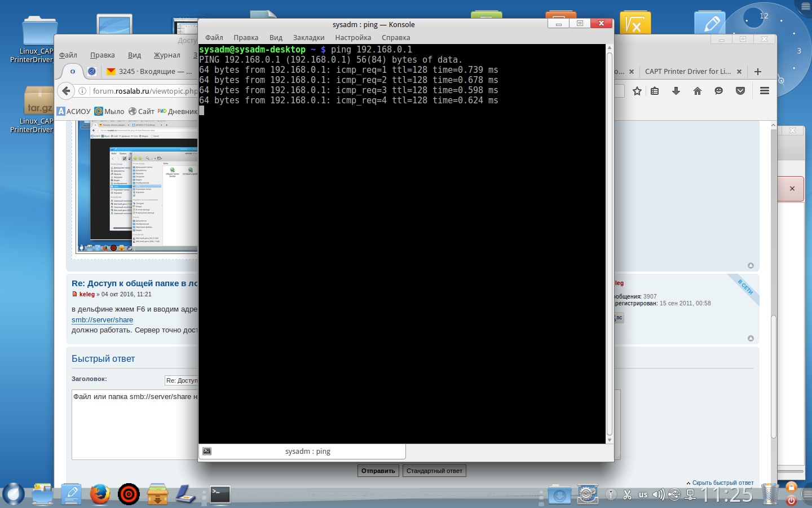Open system settings from the panel
Viewport: 812px width, 508px height.
[588, 494]
